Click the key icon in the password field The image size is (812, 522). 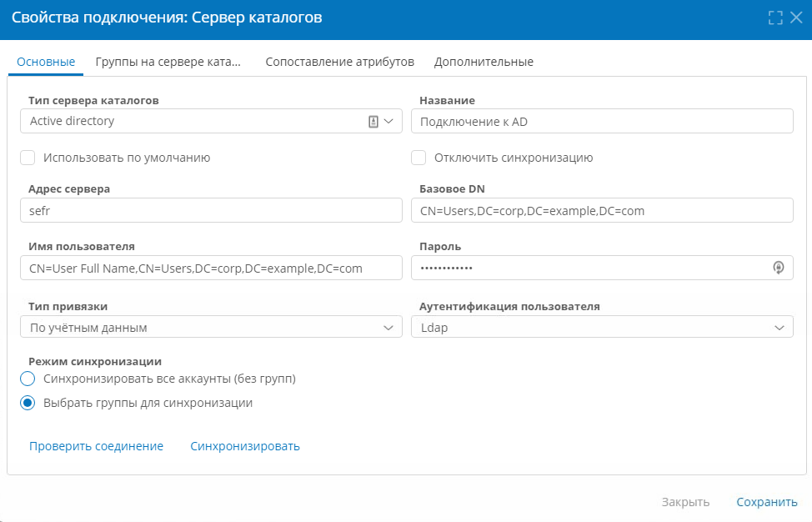point(779,268)
